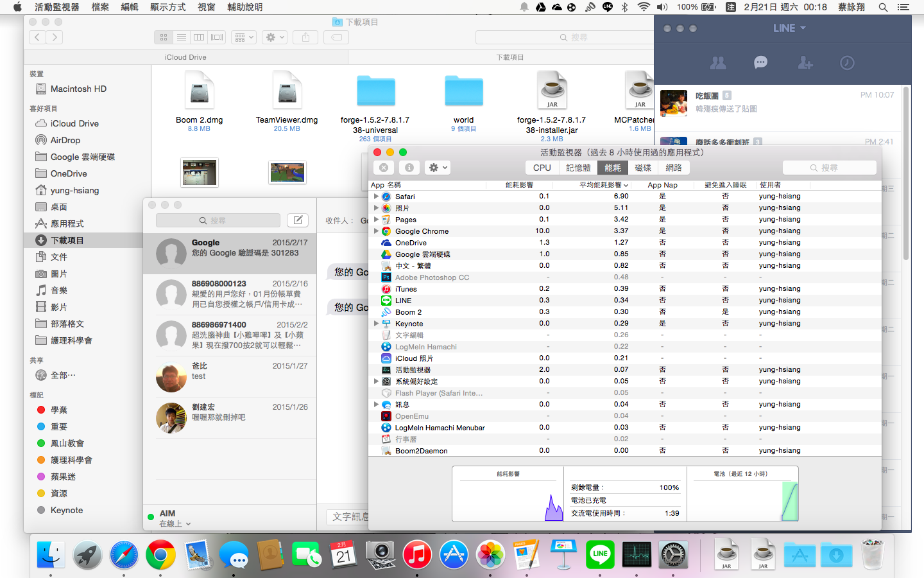This screenshot has height=578, width=924.
Task: Expand the 照片 process row
Action: pos(376,208)
